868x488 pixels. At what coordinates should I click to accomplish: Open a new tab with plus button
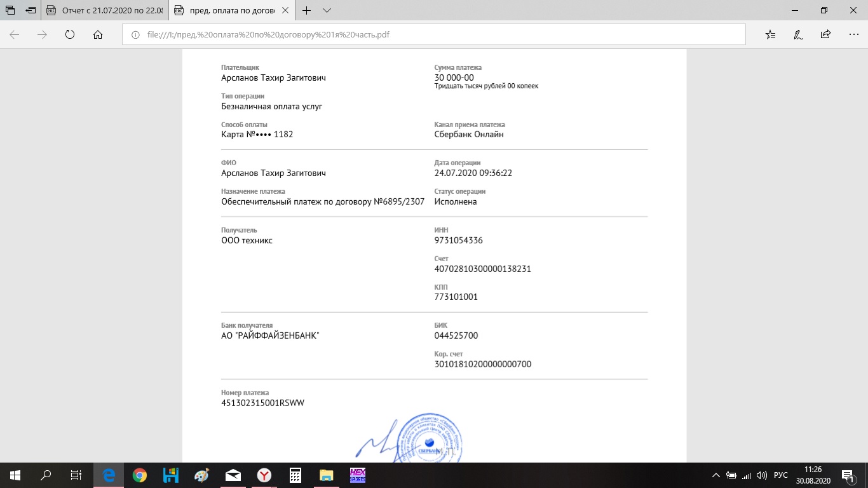[x=307, y=11]
